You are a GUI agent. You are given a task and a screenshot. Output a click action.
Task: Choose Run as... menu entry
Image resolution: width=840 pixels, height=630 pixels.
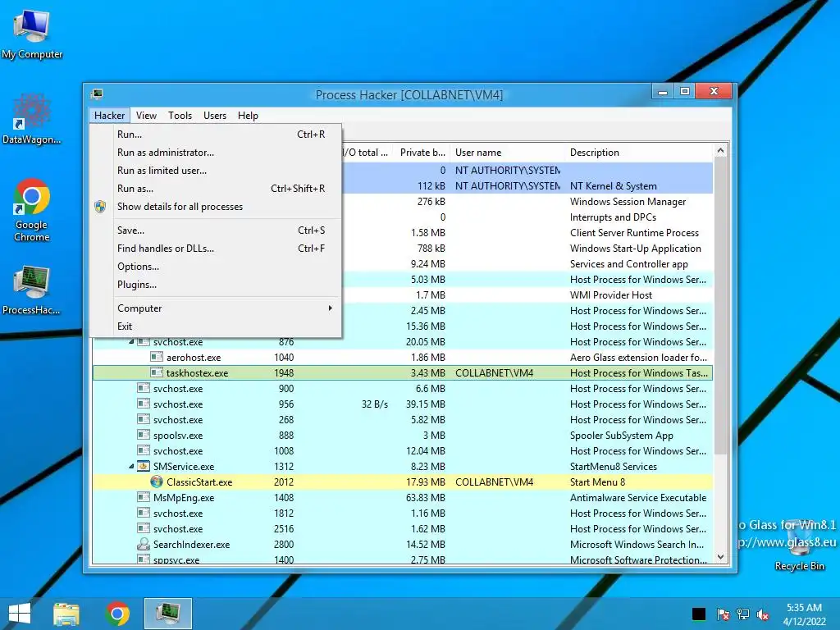tap(216, 189)
